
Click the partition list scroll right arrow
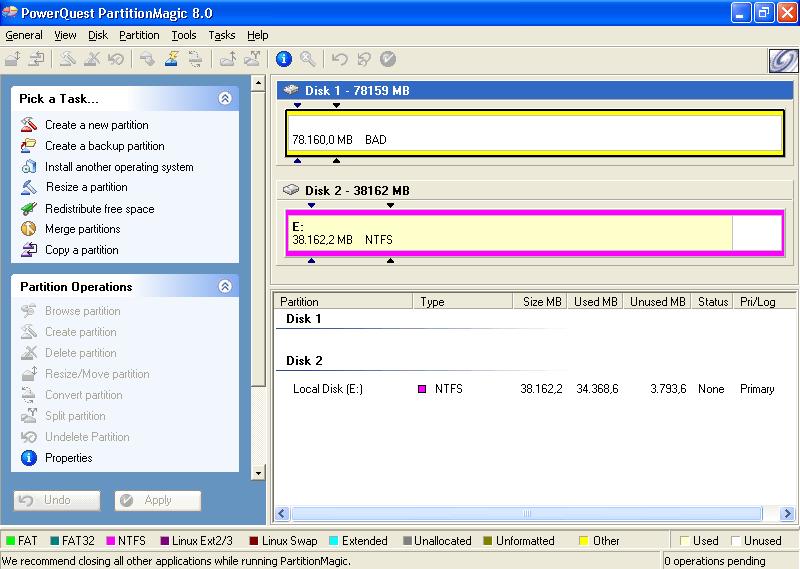(x=787, y=513)
